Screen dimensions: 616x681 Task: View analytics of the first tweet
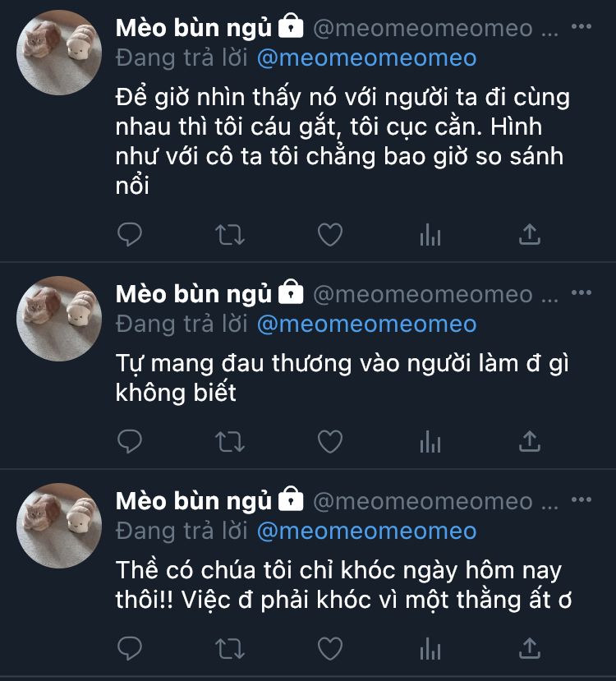click(x=430, y=234)
